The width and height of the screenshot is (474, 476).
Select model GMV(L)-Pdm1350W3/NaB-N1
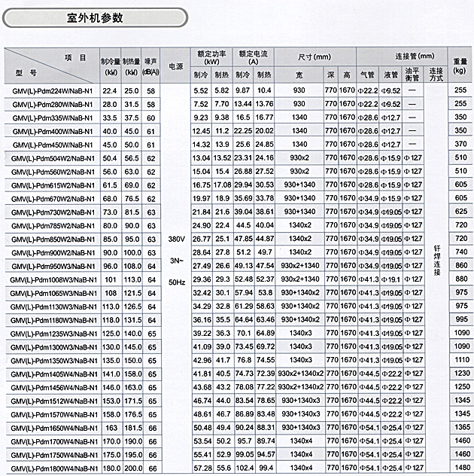pyautogui.click(x=53, y=361)
